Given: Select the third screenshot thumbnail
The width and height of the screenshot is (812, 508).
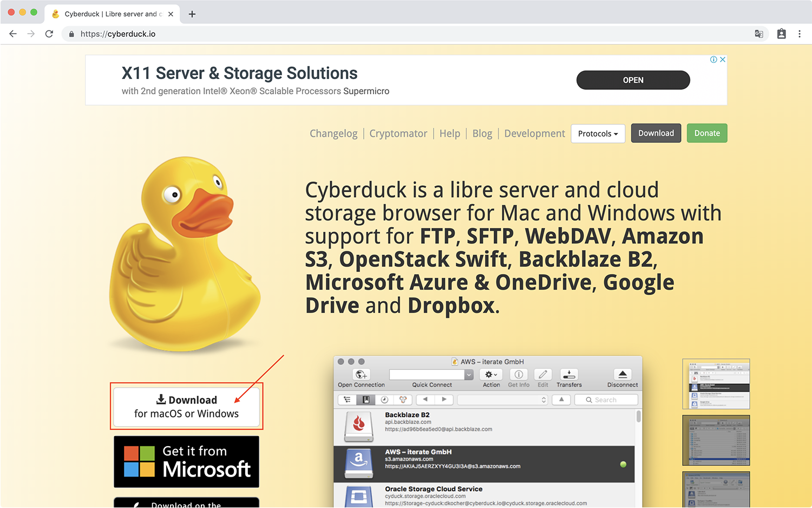Looking at the screenshot, I should tap(716, 490).
